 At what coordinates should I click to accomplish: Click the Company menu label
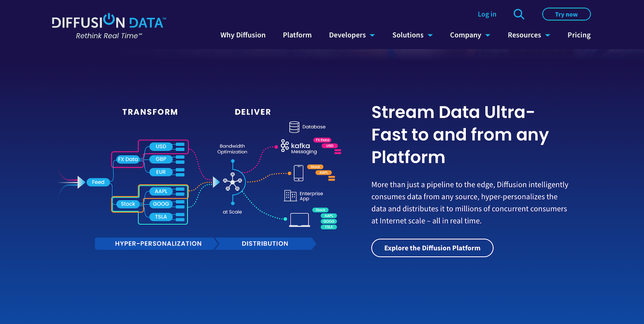click(x=465, y=35)
